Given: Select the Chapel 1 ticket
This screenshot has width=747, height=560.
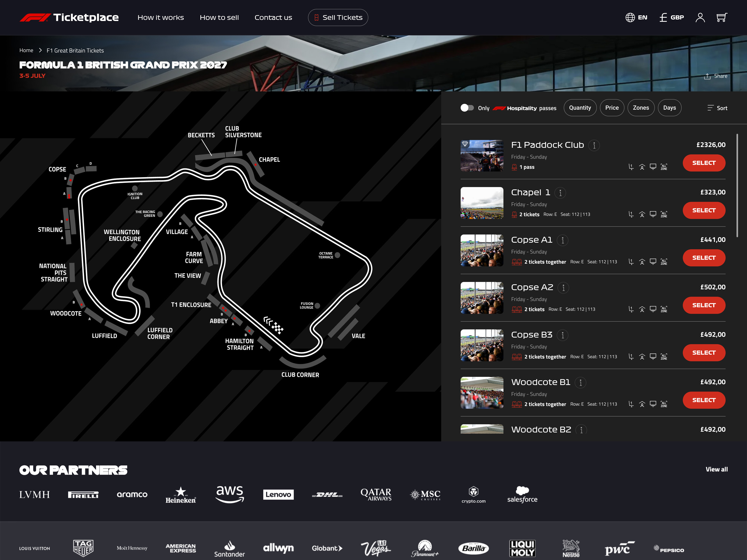Looking at the screenshot, I should point(704,211).
